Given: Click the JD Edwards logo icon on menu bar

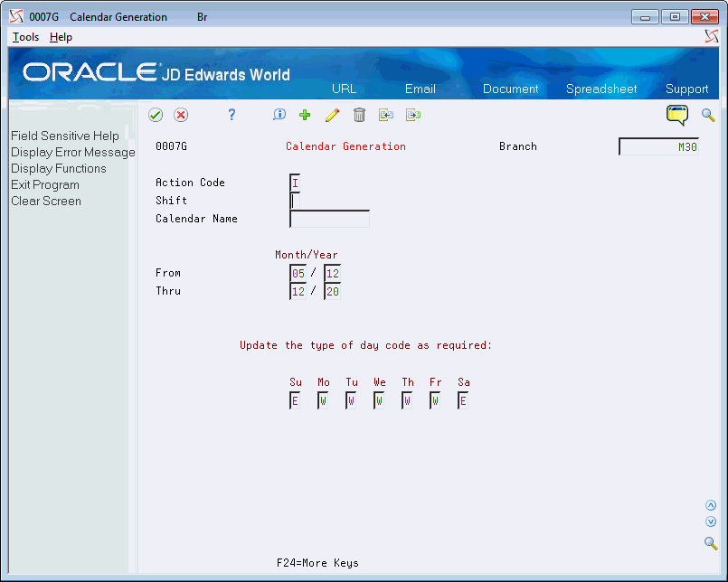Looking at the screenshot, I should pyautogui.click(x=712, y=36).
